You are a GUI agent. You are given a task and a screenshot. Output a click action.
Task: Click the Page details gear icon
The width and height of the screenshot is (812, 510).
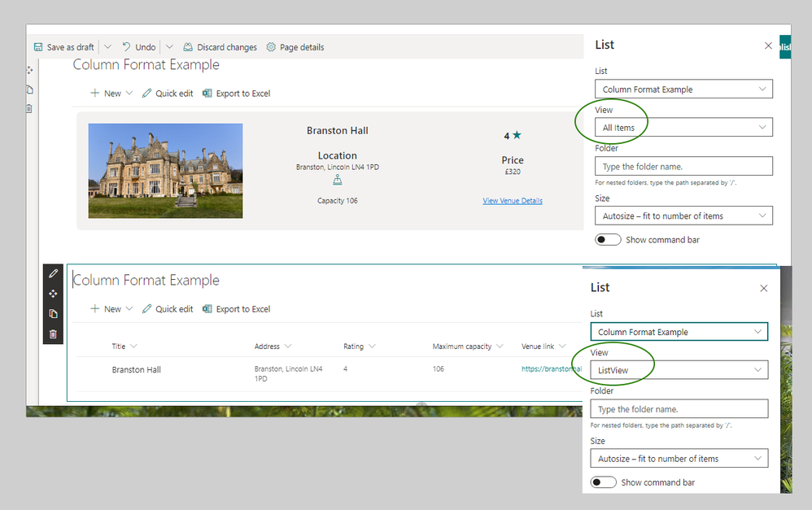pos(271,47)
